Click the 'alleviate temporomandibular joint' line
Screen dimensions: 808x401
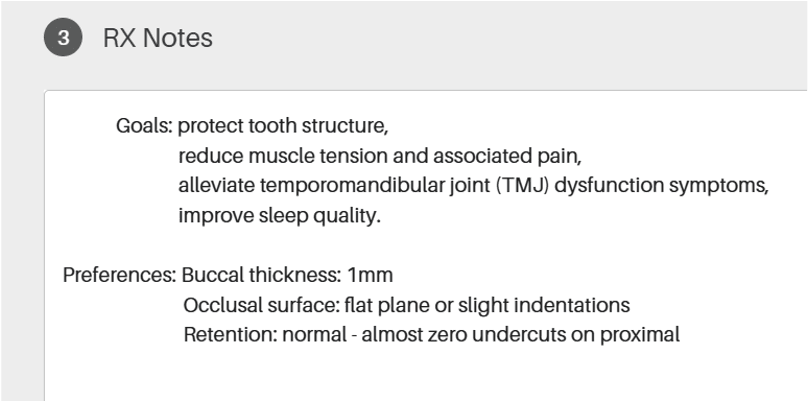tap(474, 186)
